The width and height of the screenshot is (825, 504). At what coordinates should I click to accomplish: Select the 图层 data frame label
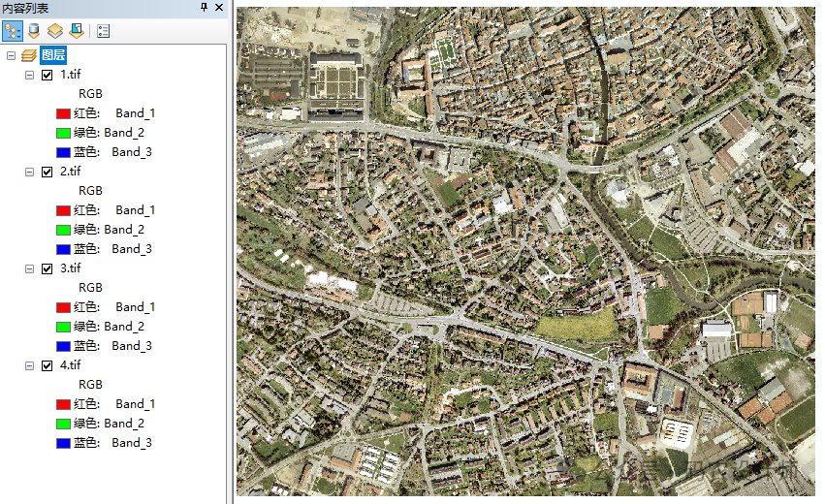tap(53, 55)
